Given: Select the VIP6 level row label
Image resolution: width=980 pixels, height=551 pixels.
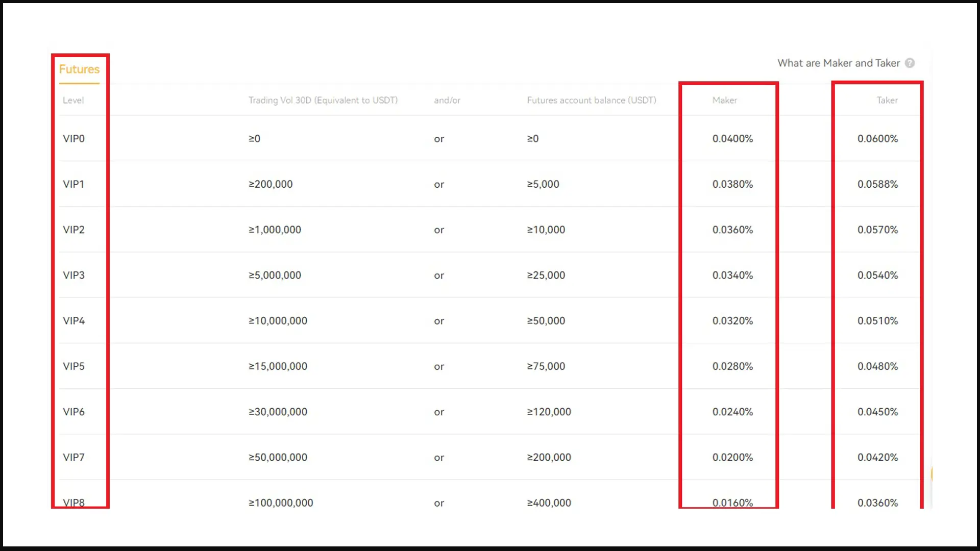Looking at the screenshot, I should pyautogui.click(x=73, y=412).
